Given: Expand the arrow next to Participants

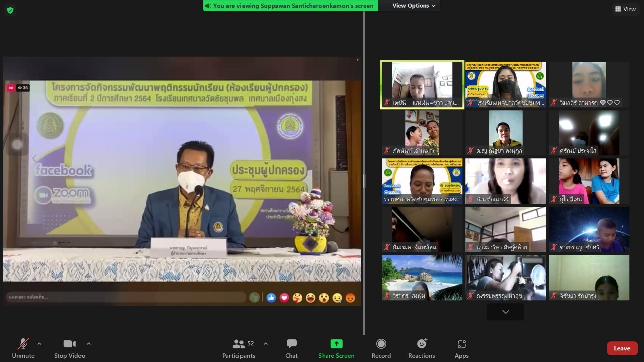Looking at the screenshot, I should tap(266, 344).
